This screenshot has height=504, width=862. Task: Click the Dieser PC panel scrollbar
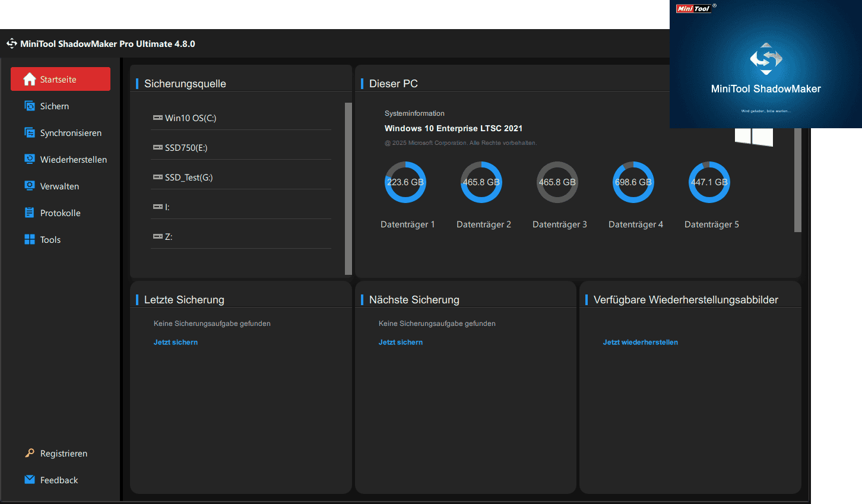click(x=798, y=180)
